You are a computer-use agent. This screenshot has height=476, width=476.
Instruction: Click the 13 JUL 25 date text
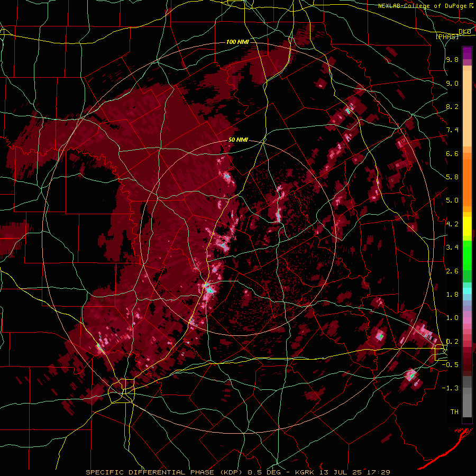(342, 472)
